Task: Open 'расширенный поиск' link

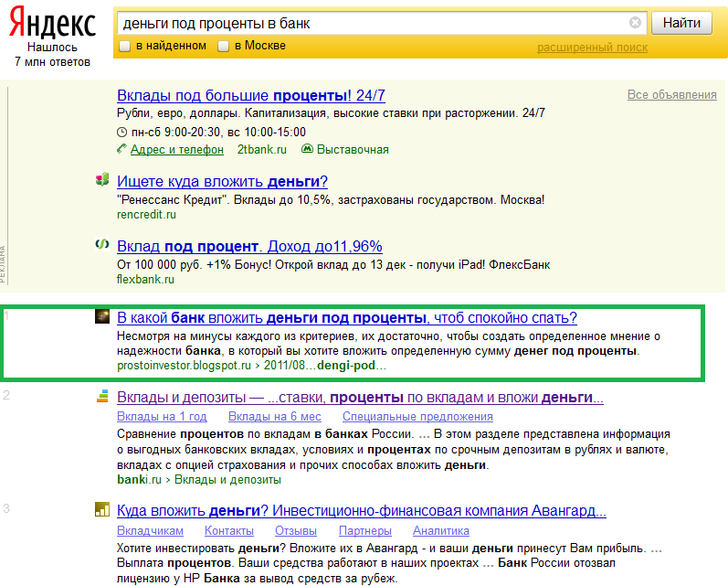Action: coord(592,48)
